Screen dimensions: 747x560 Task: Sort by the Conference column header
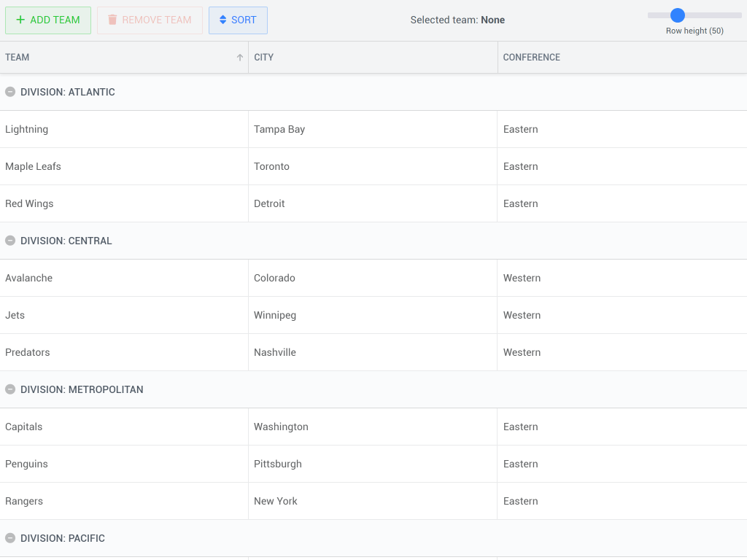click(623, 57)
